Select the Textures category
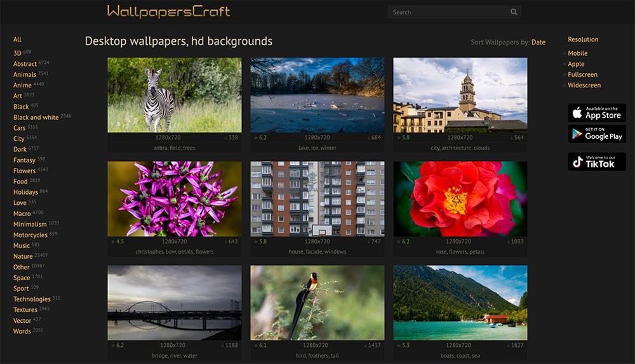Image resolution: width=635 pixels, height=364 pixels. pyautogui.click(x=25, y=309)
